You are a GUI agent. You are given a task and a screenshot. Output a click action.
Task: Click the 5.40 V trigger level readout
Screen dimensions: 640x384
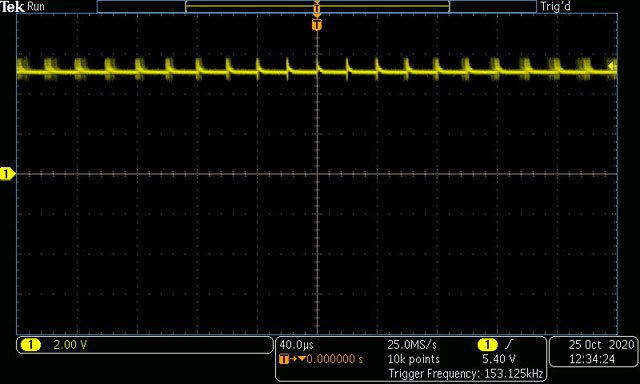(x=499, y=360)
